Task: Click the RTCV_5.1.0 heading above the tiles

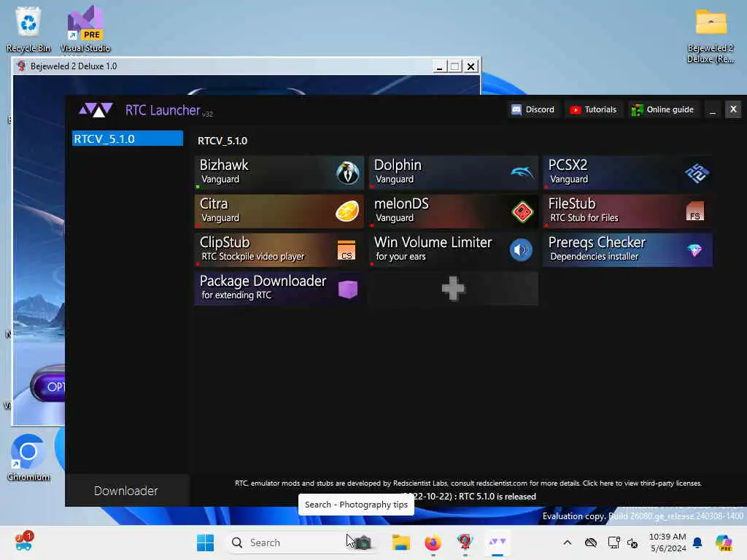Action: click(x=222, y=141)
